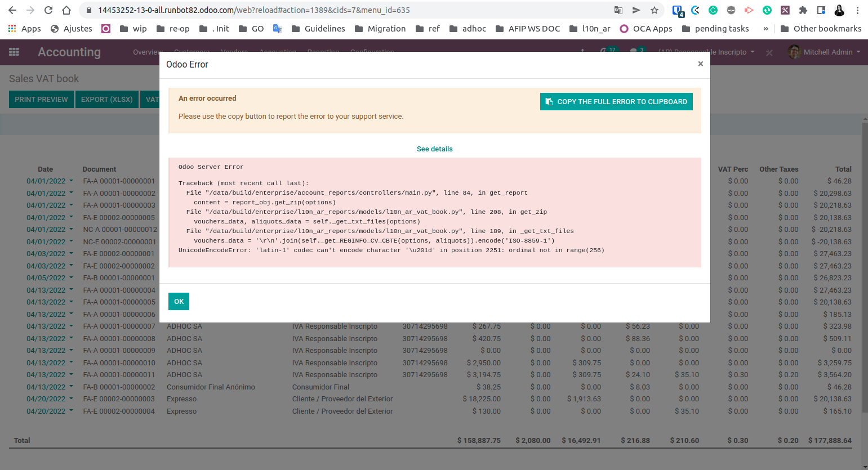
Task: Click the share page arrow icon
Action: [636, 10]
